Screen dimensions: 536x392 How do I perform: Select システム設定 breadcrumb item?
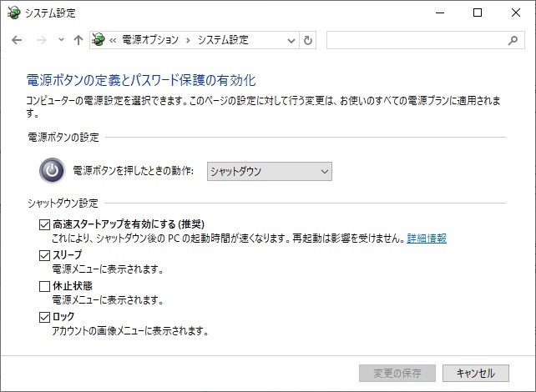pyautogui.click(x=223, y=40)
